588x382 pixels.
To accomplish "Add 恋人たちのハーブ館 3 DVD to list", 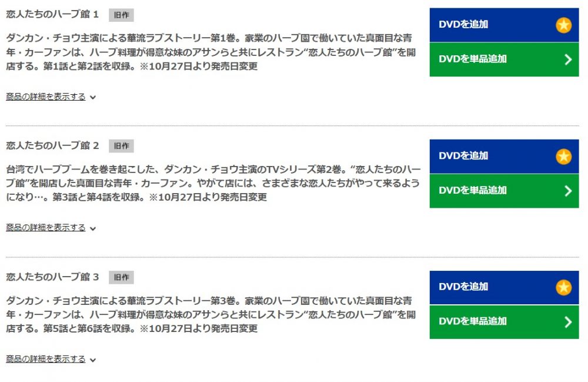I will tap(504, 287).
